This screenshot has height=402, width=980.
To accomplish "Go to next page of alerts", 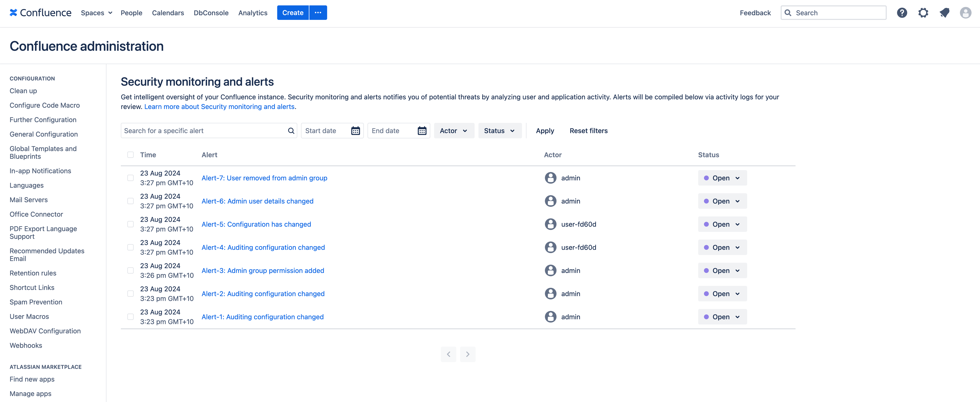I will tap(468, 354).
